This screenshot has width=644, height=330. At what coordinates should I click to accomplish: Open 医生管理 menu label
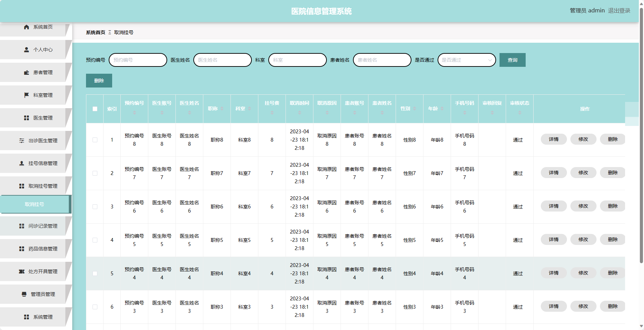pyautogui.click(x=43, y=118)
